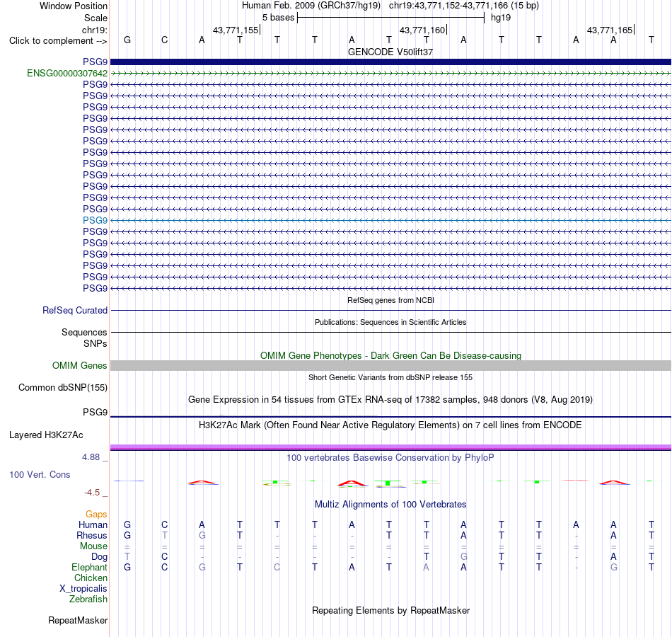
Task: Click the 'Click to complement -->' label
Action: [58, 41]
